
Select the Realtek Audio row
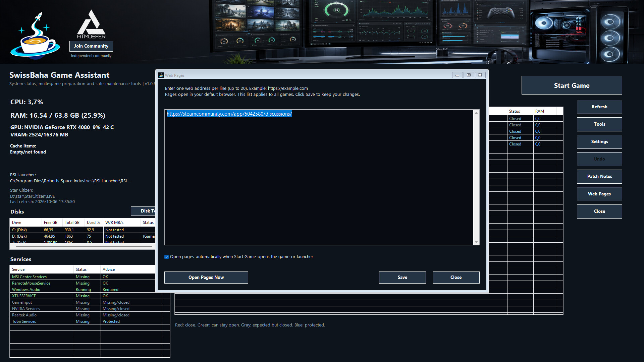pos(90,315)
